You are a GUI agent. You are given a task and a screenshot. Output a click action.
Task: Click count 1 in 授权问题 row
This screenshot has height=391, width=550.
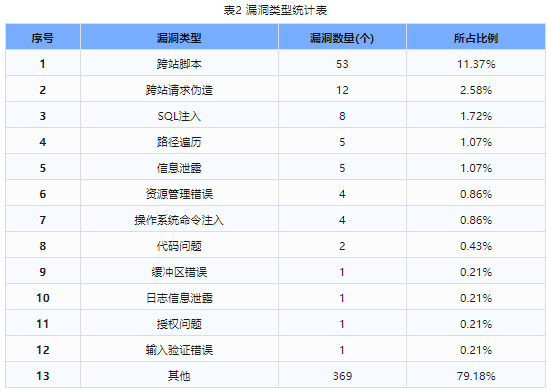342,324
